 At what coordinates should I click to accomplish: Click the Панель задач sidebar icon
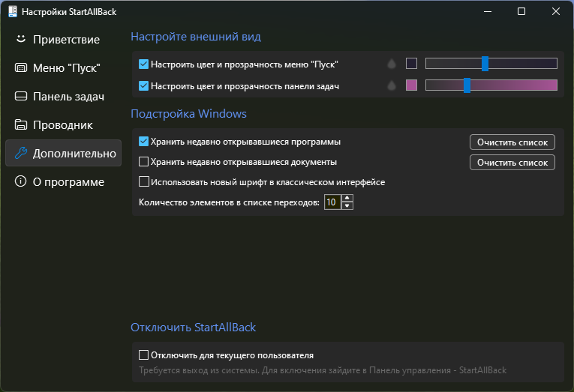[x=20, y=96]
